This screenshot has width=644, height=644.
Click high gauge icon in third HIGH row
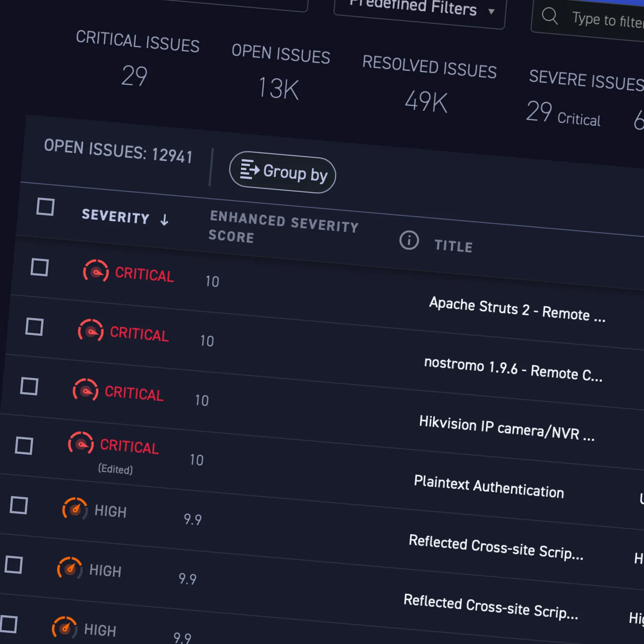pyautogui.click(x=65, y=628)
